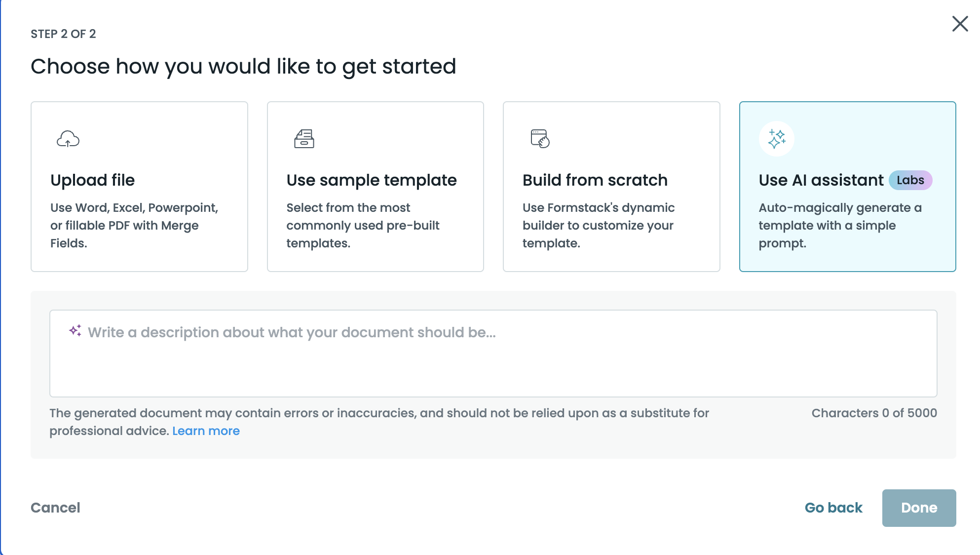The image size is (980, 555).
Task: Click the Use sample template title
Action: tap(371, 180)
